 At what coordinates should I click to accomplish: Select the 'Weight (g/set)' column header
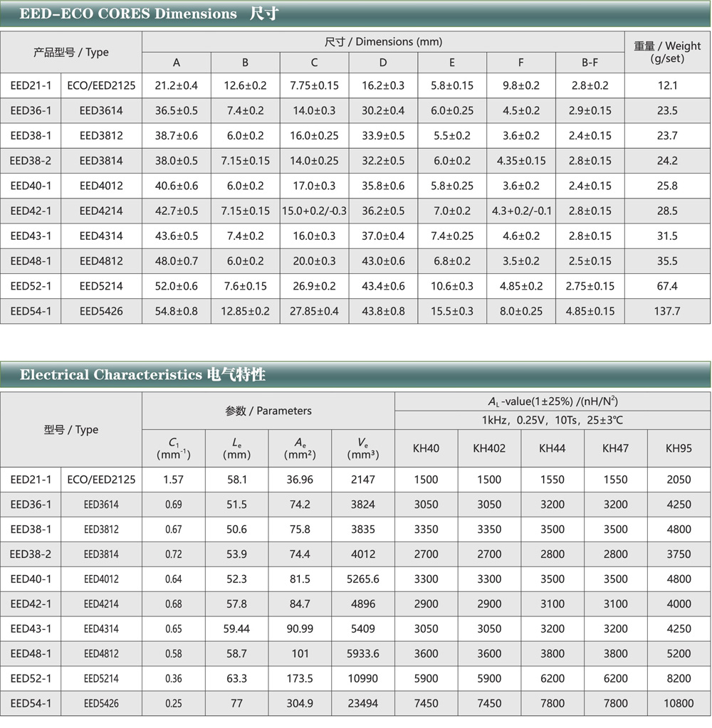(x=667, y=52)
